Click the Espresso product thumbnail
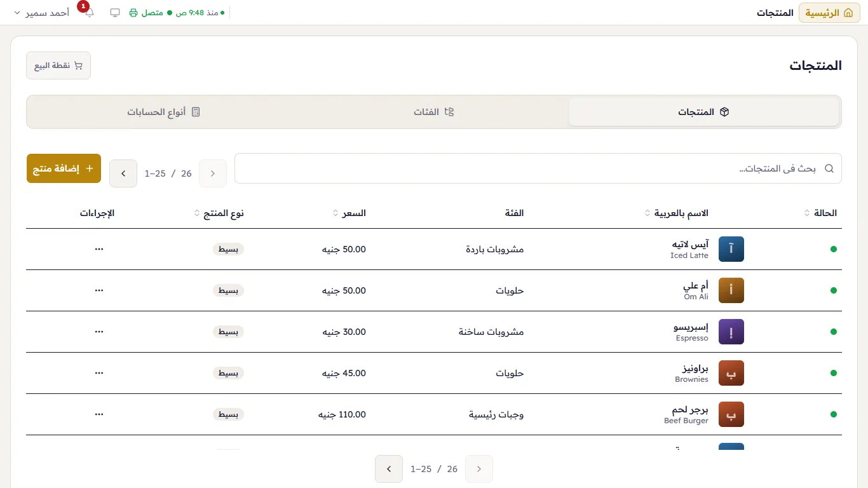Screen dimensions: 868x488 (731, 332)
